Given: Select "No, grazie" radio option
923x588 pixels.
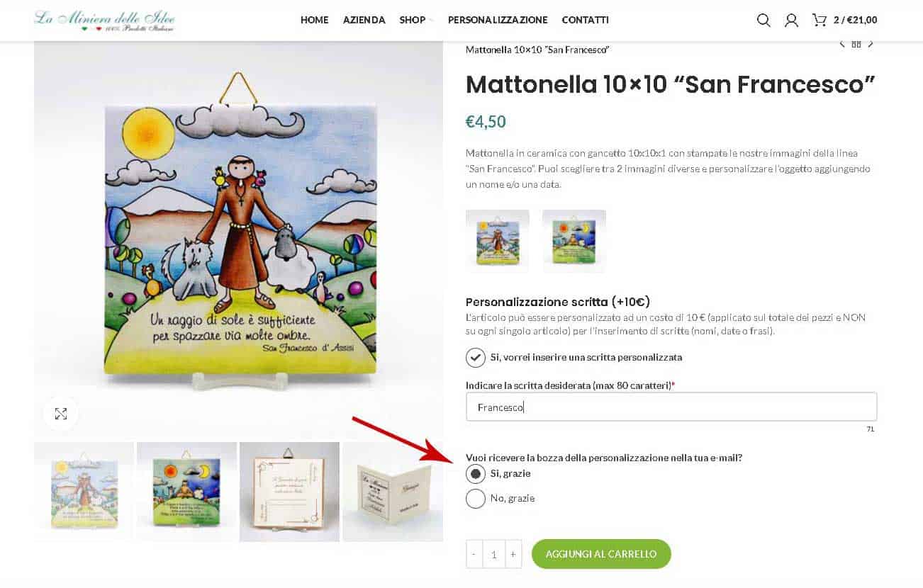Looking at the screenshot, I should point(476,498).
